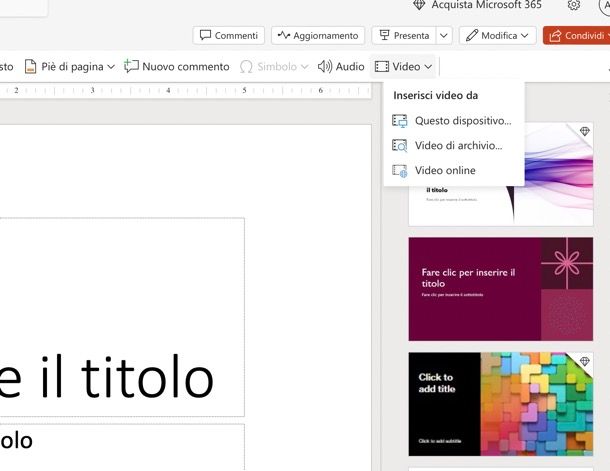Open the Modifica mode dropdown
610x471 pixels.
[x=498, y=35]
